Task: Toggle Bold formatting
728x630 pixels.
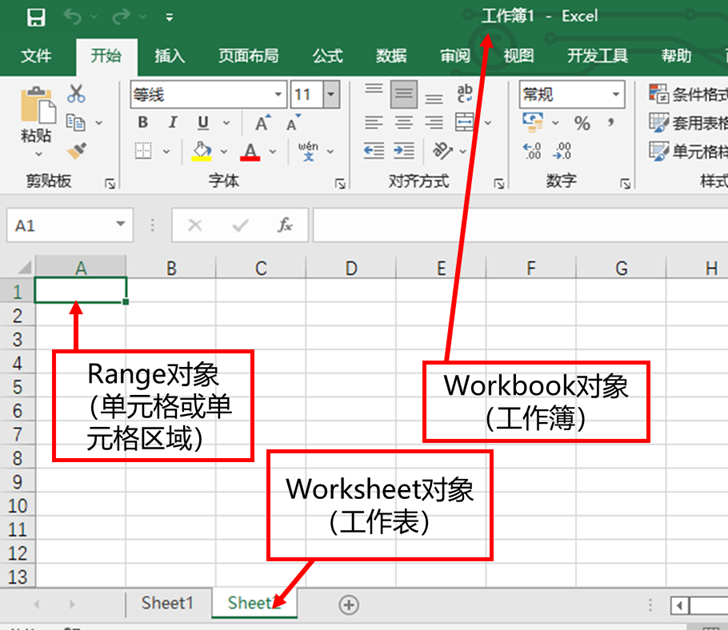Action: coord(143,123)
